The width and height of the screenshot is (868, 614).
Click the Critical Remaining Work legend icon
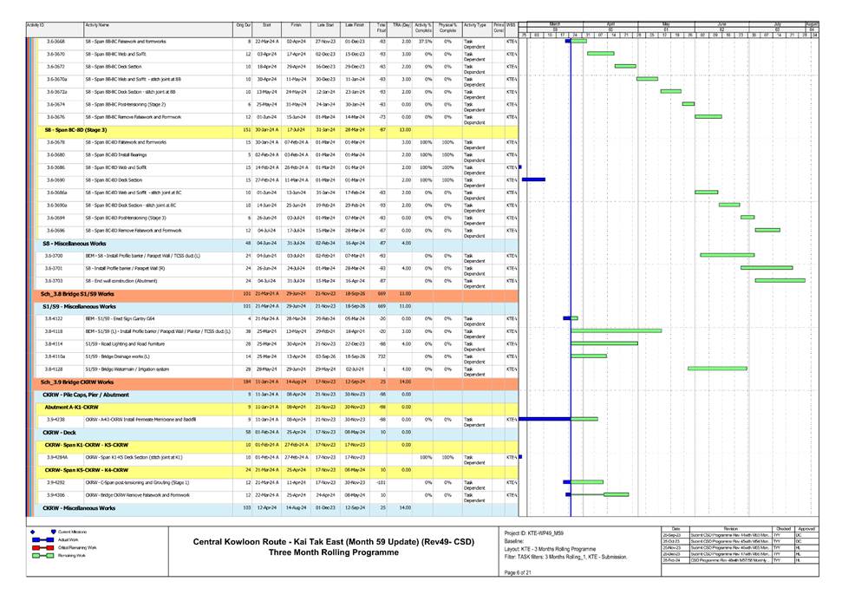pos(43,548)
